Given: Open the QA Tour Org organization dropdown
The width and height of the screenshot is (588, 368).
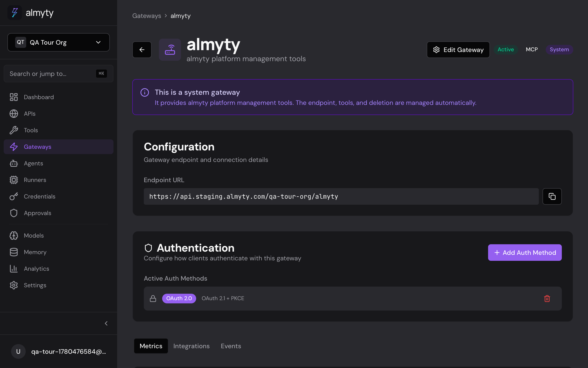Looking at the screenshot, I should tap(59, 42).
